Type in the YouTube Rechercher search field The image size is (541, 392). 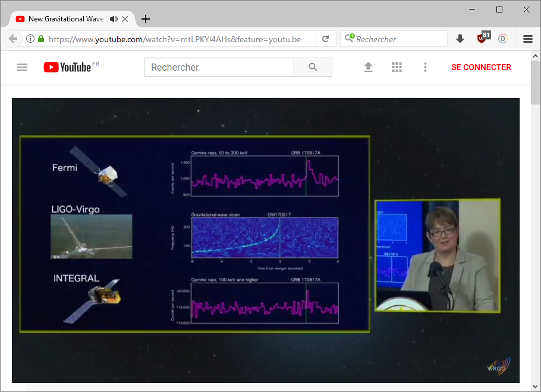point(219,67)
